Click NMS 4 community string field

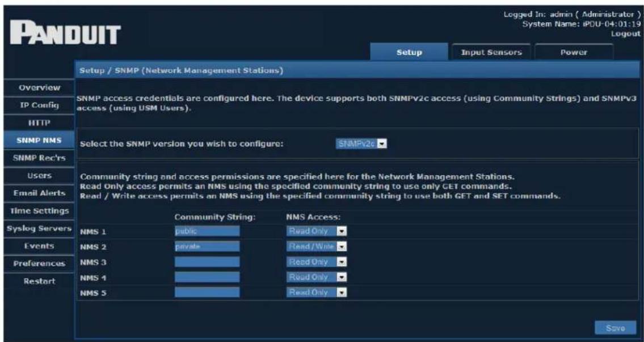pos(207,277)
